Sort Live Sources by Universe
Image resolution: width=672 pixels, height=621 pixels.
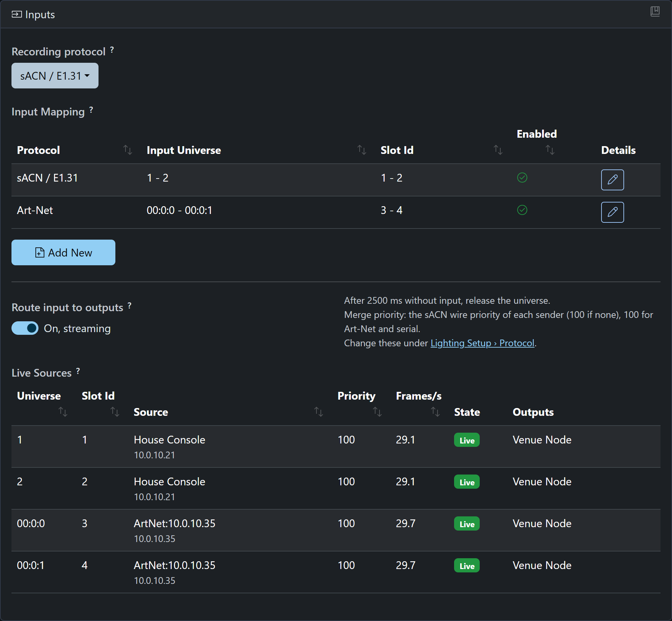click(63, 412)
